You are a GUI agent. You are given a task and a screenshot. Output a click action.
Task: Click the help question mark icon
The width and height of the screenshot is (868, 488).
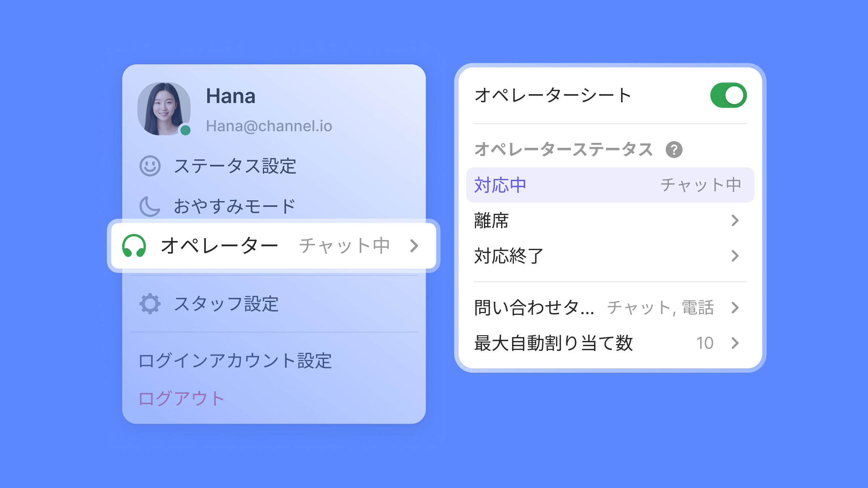click(x=674, y=150)
